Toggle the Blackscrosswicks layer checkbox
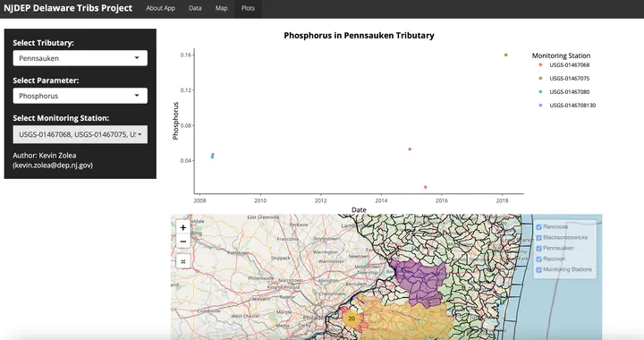The image size is (644, 340). tap(538, 237)
